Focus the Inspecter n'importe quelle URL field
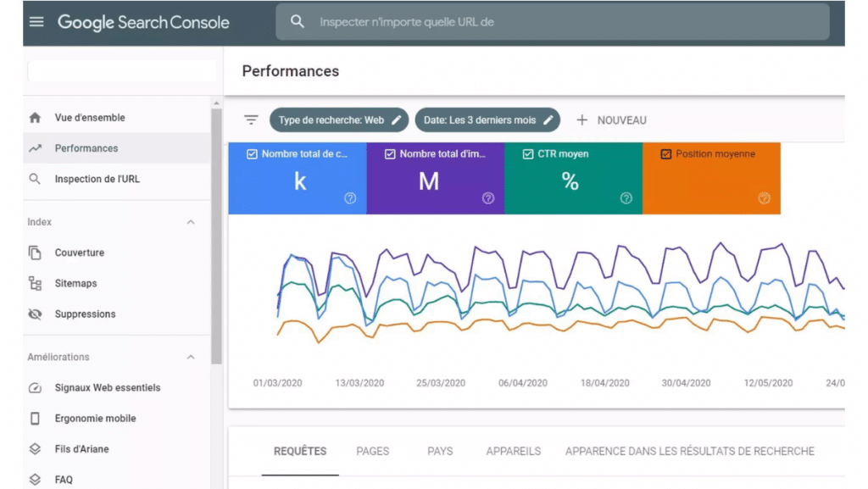This screenshot has width=868, height=489. click(x=553, y=21)
